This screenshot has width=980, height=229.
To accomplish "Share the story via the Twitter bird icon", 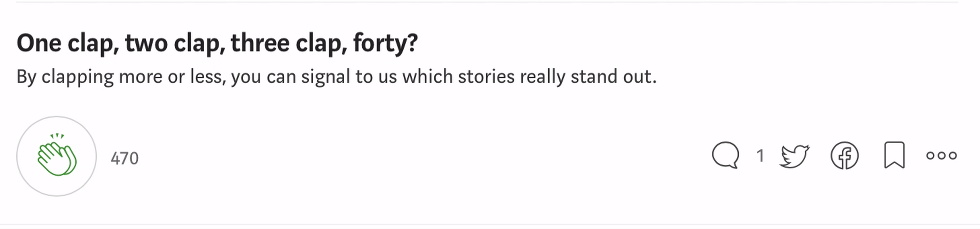I will (795, 156).
